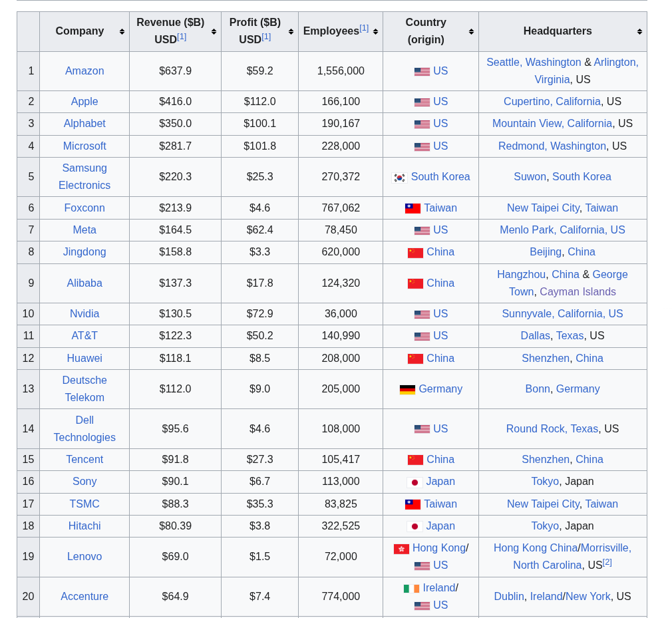
Task: Follow the Dublin headquarters link
Action: 509,597
